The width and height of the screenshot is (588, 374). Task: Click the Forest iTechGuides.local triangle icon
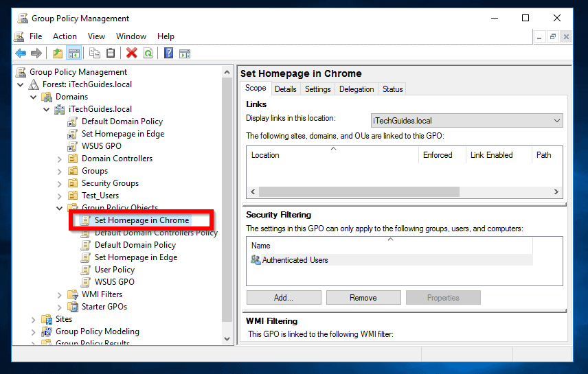34,84
